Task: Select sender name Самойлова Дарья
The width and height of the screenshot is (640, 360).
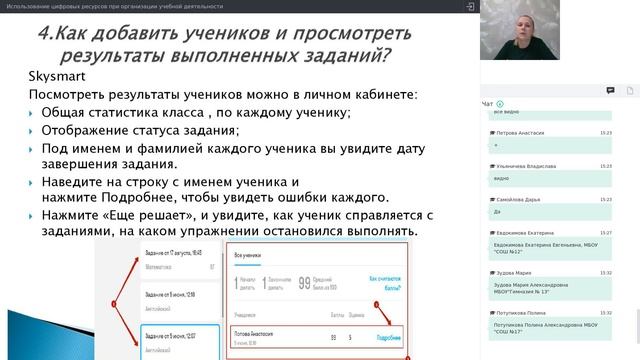Action: pyautogui.click(x=518, y=200)
